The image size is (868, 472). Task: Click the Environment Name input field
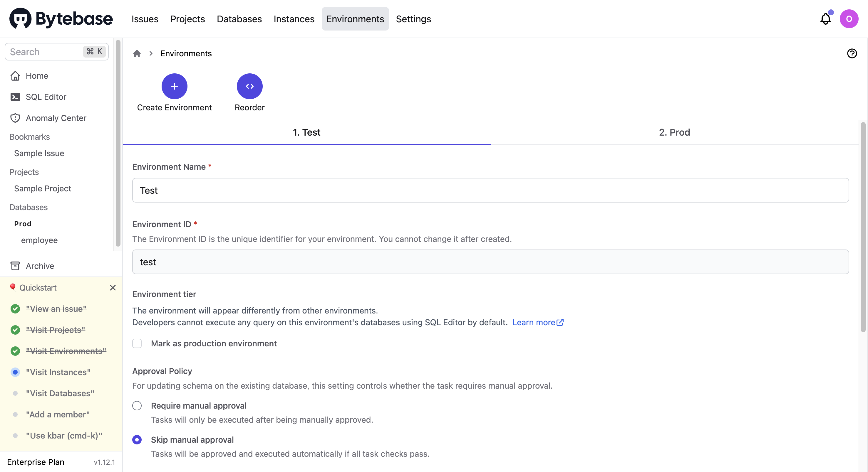point(490,190)
